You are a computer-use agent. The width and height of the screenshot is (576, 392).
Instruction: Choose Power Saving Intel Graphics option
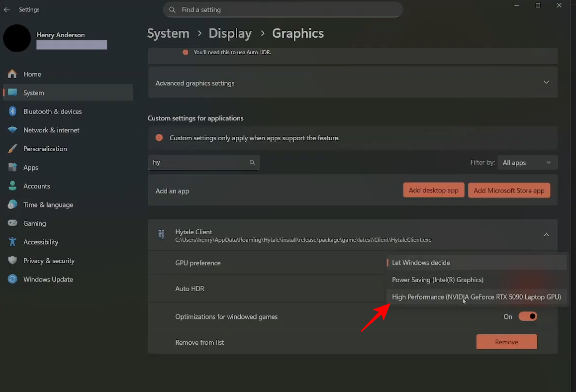[438, 280]
